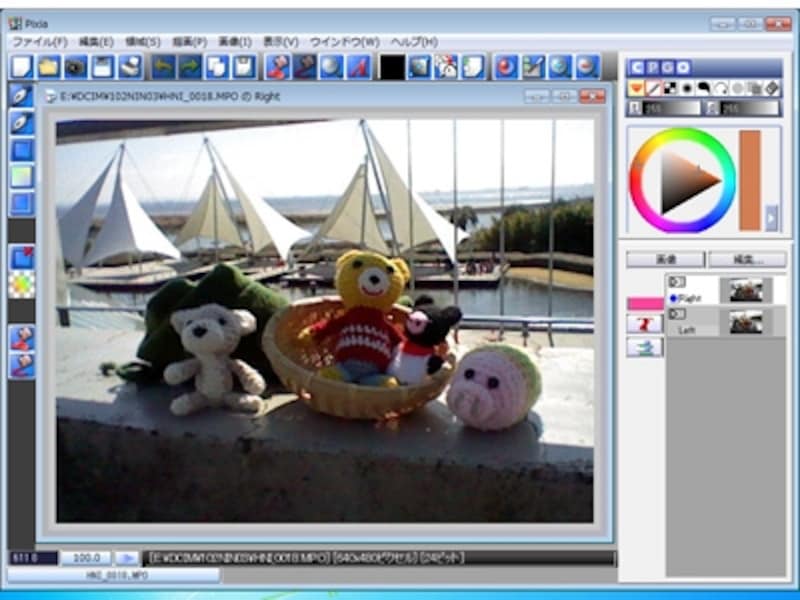Select the orange triangle icon in color panel

pos(636,88)
